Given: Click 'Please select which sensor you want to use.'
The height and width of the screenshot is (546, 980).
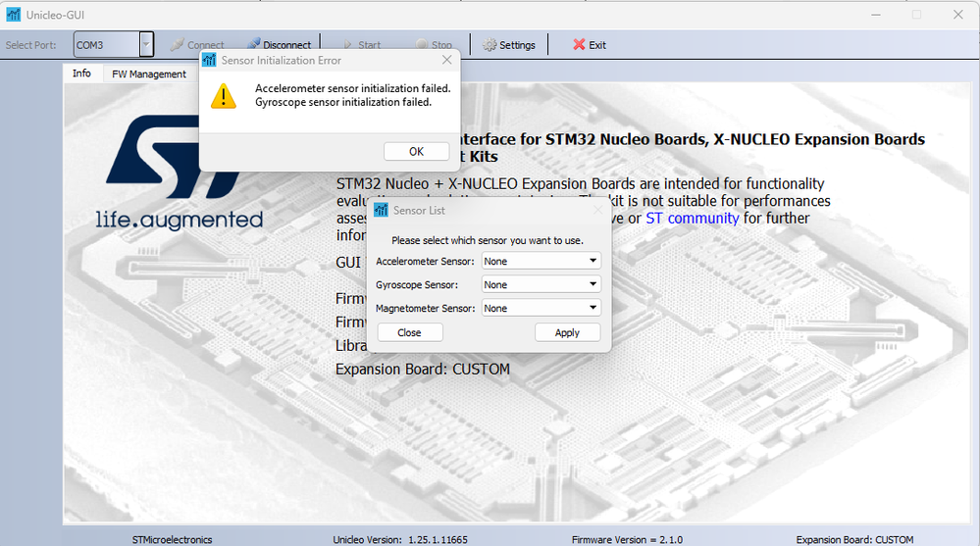Looking at the screenshot, I should coord(487,240).
